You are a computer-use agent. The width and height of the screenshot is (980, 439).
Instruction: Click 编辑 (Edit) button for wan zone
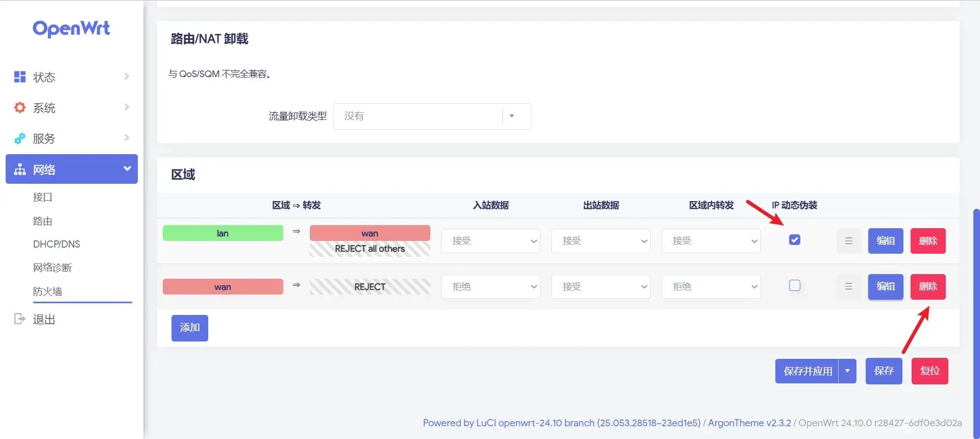click(x=886, y=287)
